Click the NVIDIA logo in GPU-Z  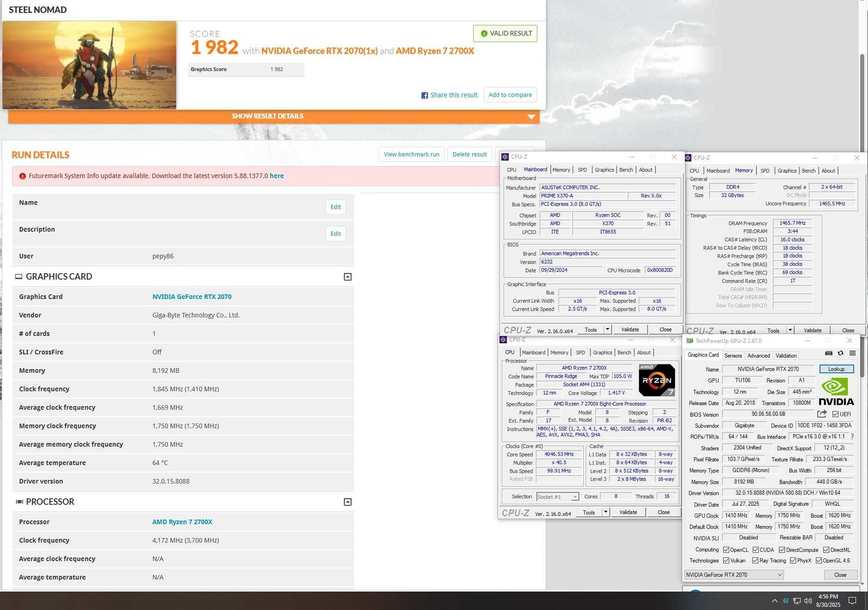(x=836, y=392)
